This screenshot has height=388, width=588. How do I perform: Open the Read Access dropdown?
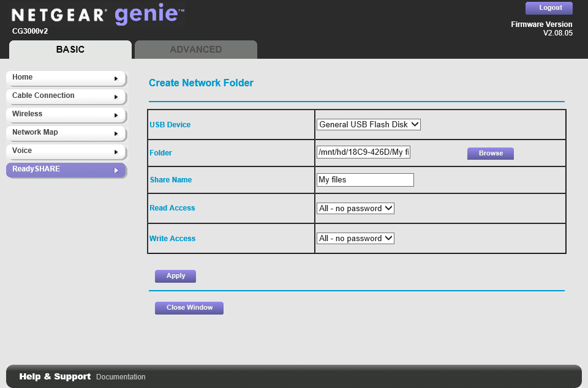355,208
